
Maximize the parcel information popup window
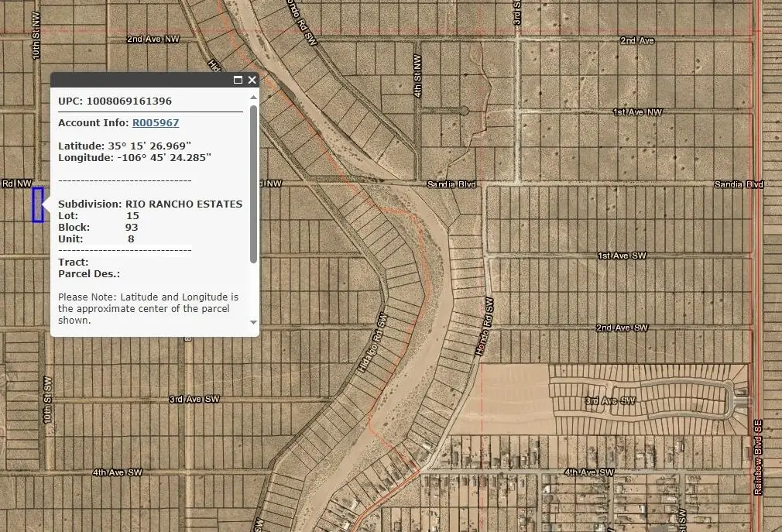point(238,80)
